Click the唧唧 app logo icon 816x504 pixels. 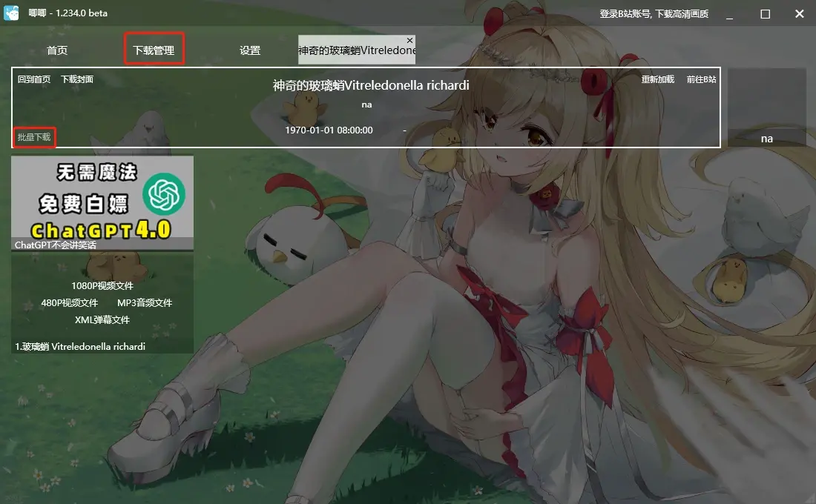coord(11,13)
